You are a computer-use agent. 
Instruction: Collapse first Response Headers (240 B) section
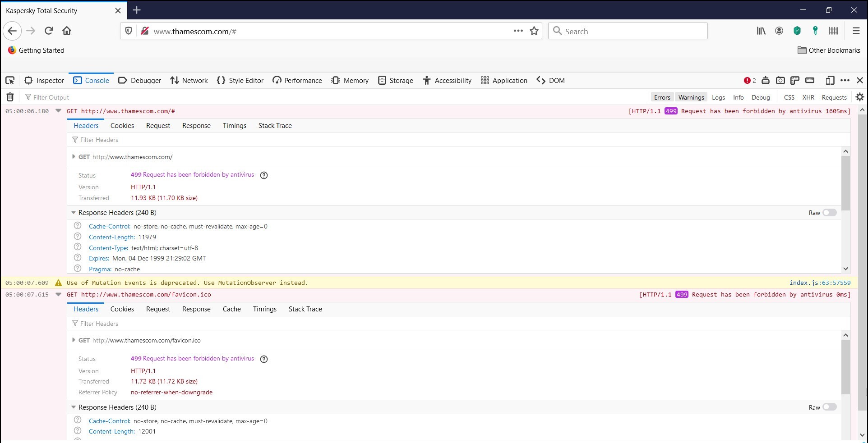coord(74,213)
